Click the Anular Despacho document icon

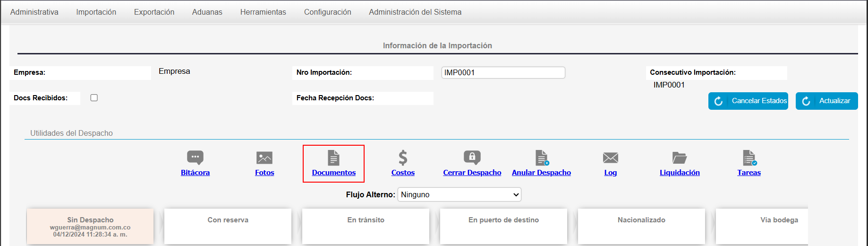pyautogui.click(x=541, y=158)
